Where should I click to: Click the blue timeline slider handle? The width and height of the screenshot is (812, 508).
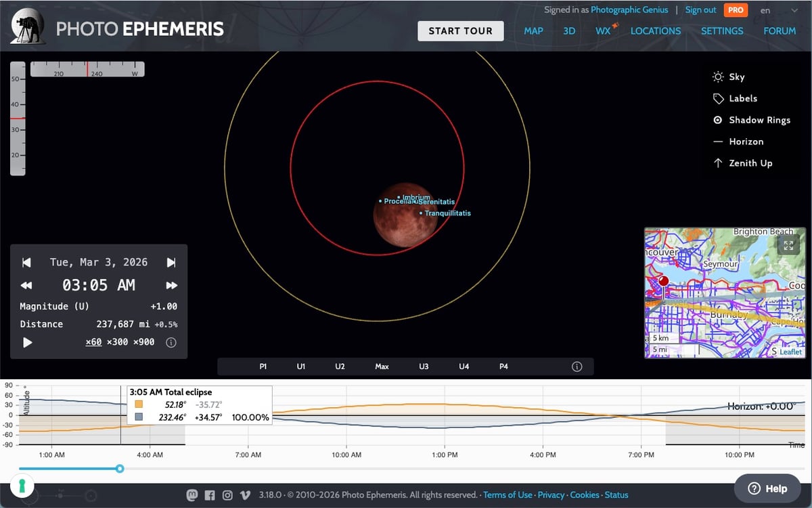[120, 469]
